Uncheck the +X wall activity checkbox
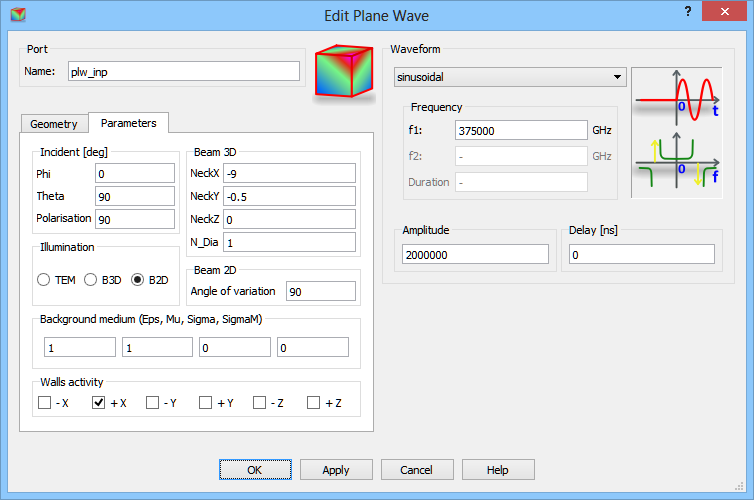Screen dimensions: 754x500 [99, 403]
